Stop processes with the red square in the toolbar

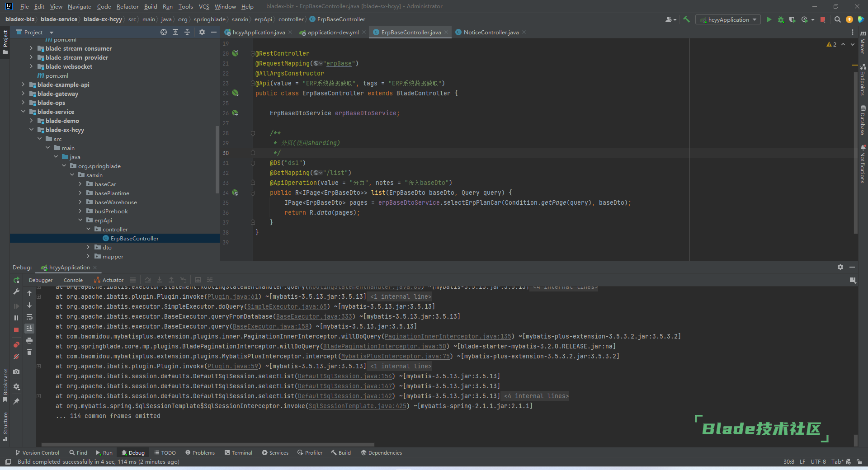pyautogui.click(x=823, y=19)
